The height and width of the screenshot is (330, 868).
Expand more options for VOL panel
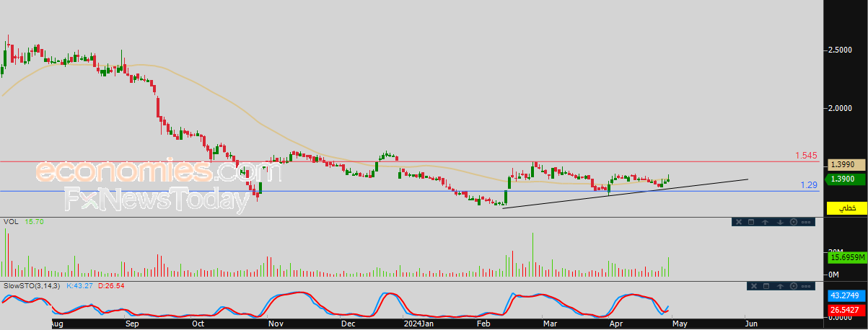(806, 222)
